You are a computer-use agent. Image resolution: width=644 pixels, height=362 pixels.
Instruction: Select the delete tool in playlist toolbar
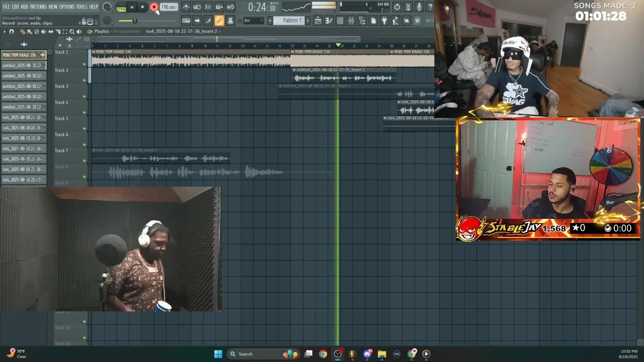(x=37, y=31)
